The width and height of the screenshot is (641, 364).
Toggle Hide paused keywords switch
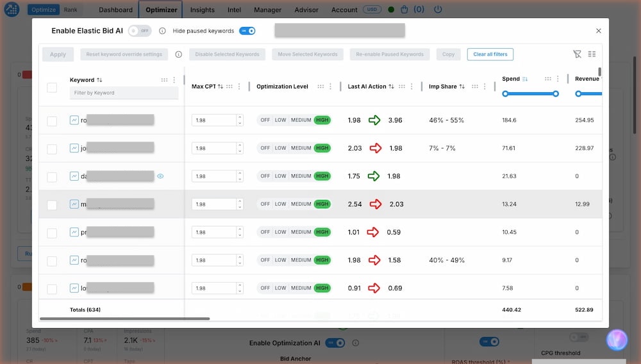tap(247, 31)
